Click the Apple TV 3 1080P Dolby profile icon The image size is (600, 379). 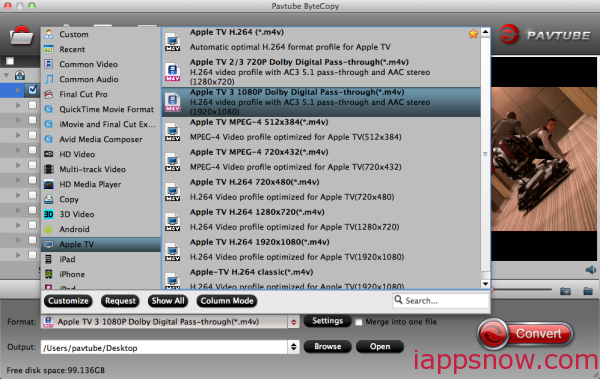tap(173, 101)
